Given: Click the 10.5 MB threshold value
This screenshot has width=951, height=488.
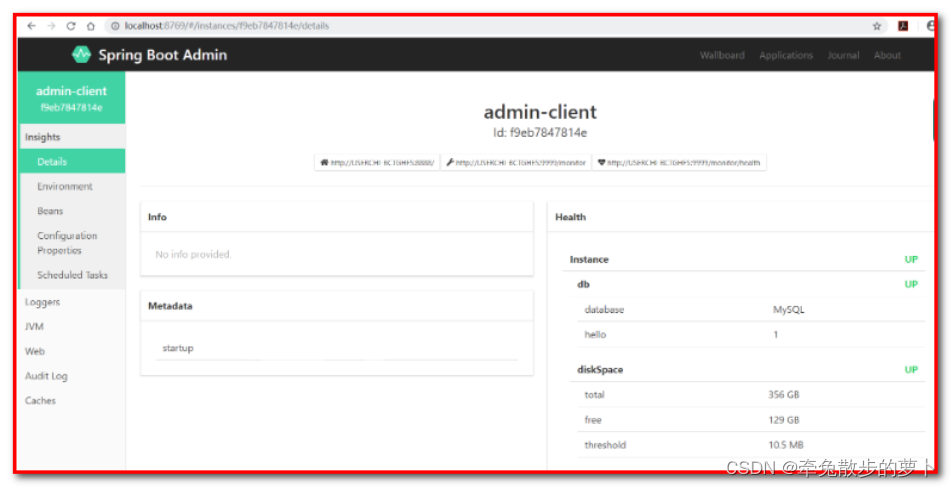Looking at the screenshot, I should point(786,445).
